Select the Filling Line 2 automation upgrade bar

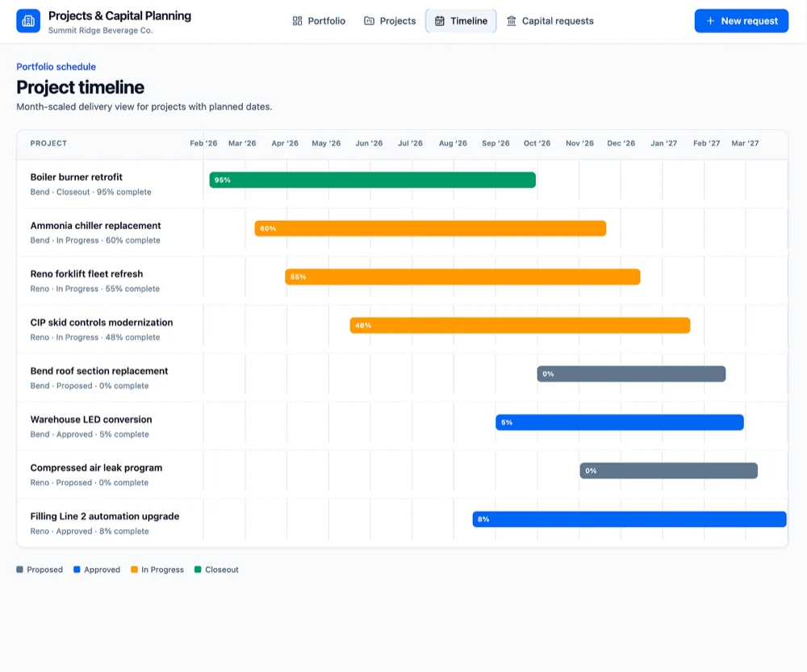click(629, 520)
